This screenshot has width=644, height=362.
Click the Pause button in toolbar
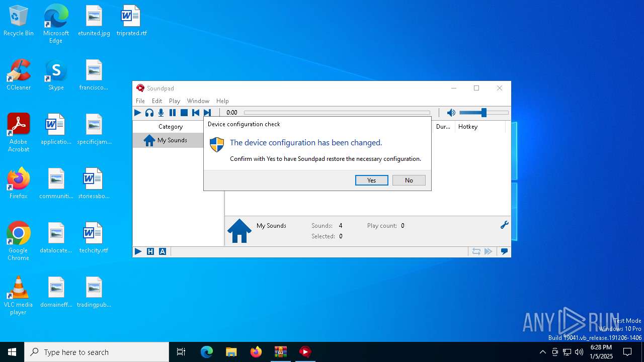coord(173,113)
